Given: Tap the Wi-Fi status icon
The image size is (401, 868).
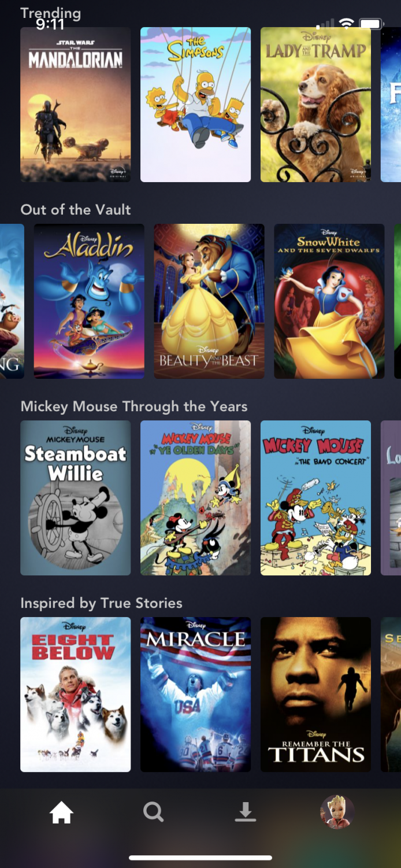Looking at the screenshot, I should coord(346,24).
